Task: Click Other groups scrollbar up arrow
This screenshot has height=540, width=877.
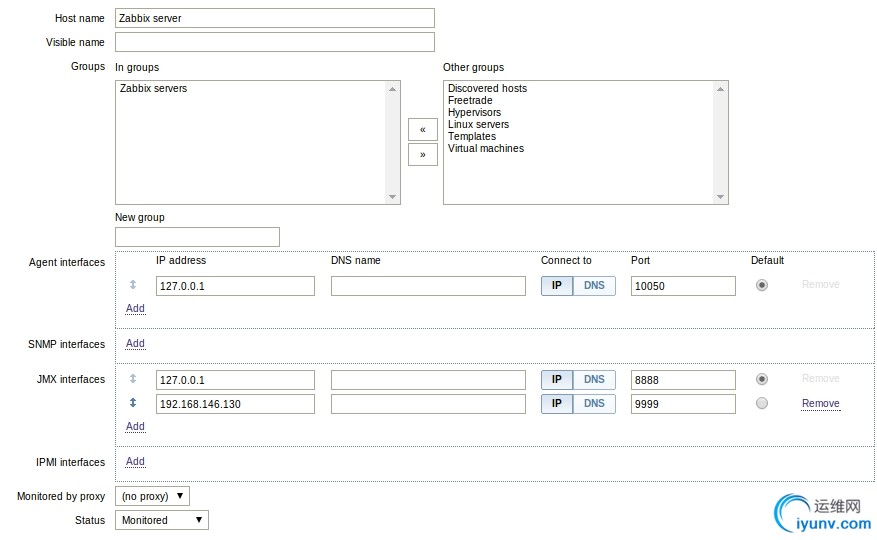Action: coord(720,89)
